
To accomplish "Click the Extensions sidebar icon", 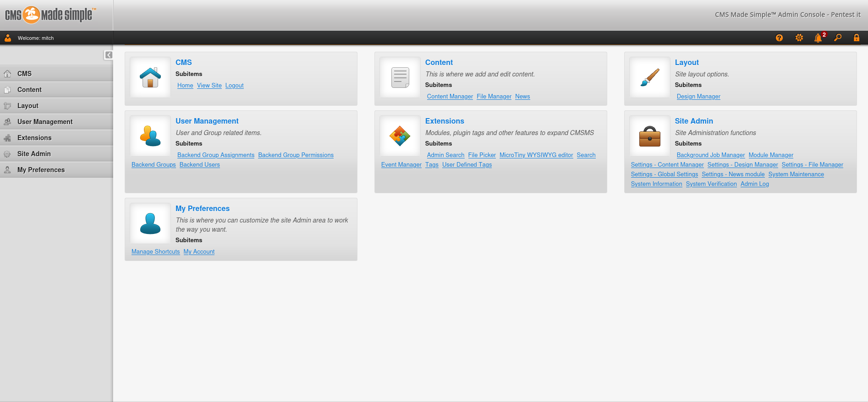I will point(7,138).
